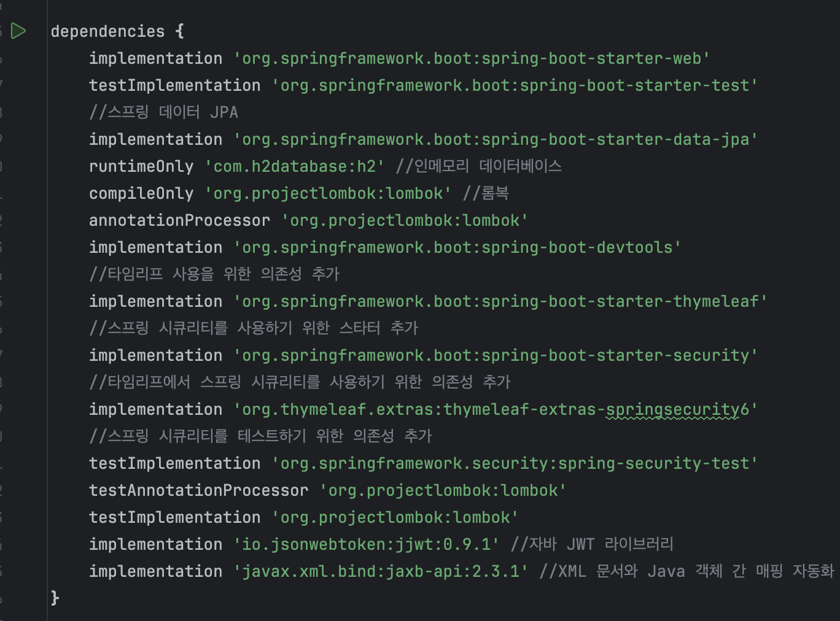
Task: Click the spring-security-test dependency string
Action: 515,463
